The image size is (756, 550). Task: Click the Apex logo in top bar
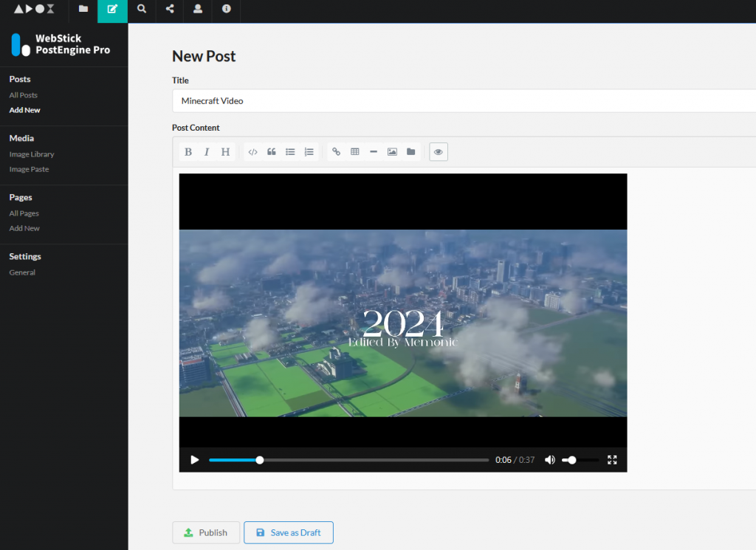(x=34, y=9)
